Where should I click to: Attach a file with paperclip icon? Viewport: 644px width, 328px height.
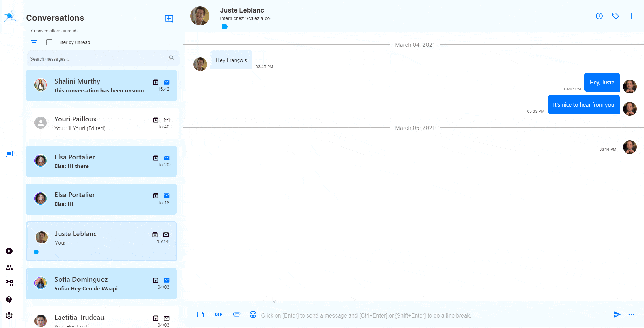(x=237, y=314)
